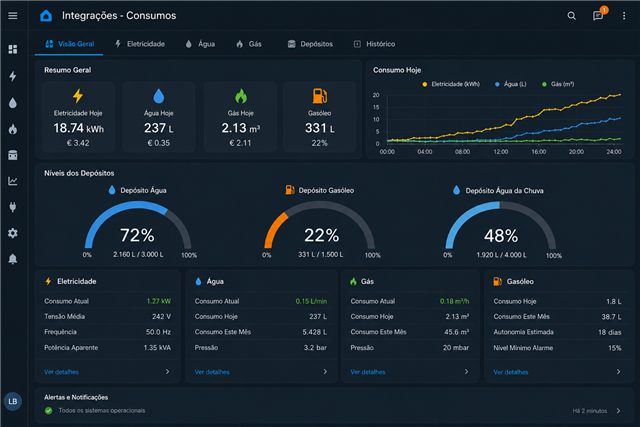Click the LB user avatar
This screenshot has height=427, width=640.
pyautogui.click(x=13, y=401)
